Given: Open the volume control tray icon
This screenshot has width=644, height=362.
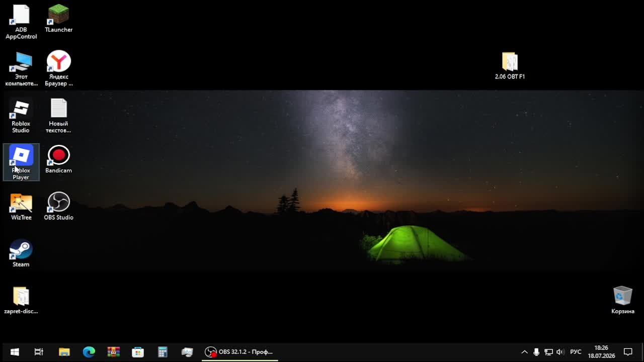Looking at the screenshot, I should point(560,352).
